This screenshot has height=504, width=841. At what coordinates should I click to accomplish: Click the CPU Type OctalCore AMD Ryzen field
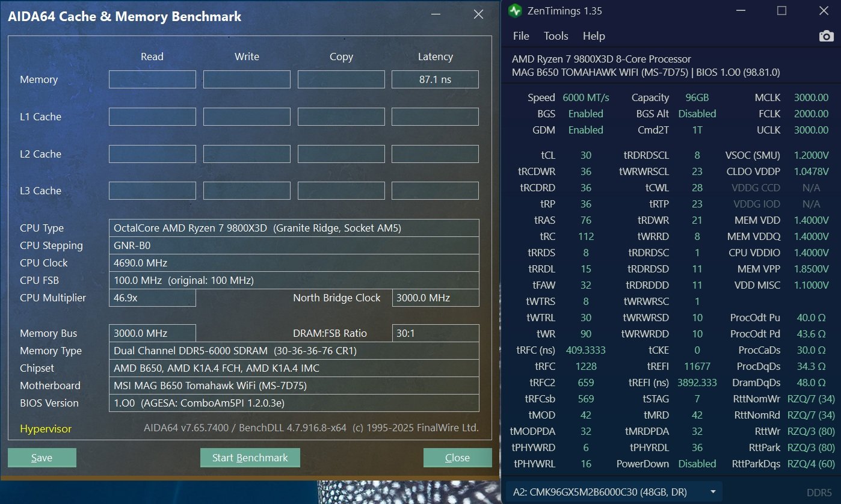tap(294, 228)
